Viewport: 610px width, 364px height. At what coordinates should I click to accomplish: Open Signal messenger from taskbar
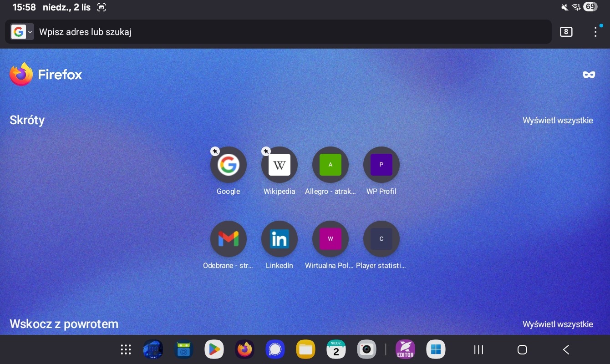click(275, 349)
